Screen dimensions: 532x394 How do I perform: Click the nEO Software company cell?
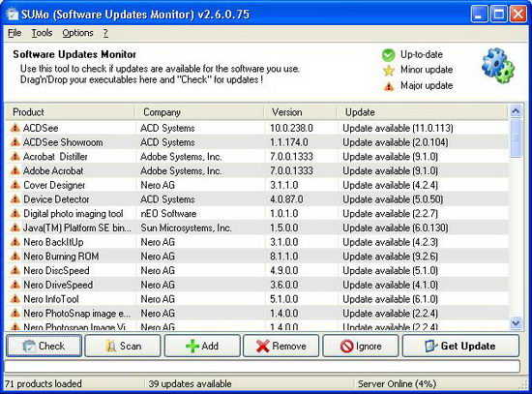tap(168, 214)
